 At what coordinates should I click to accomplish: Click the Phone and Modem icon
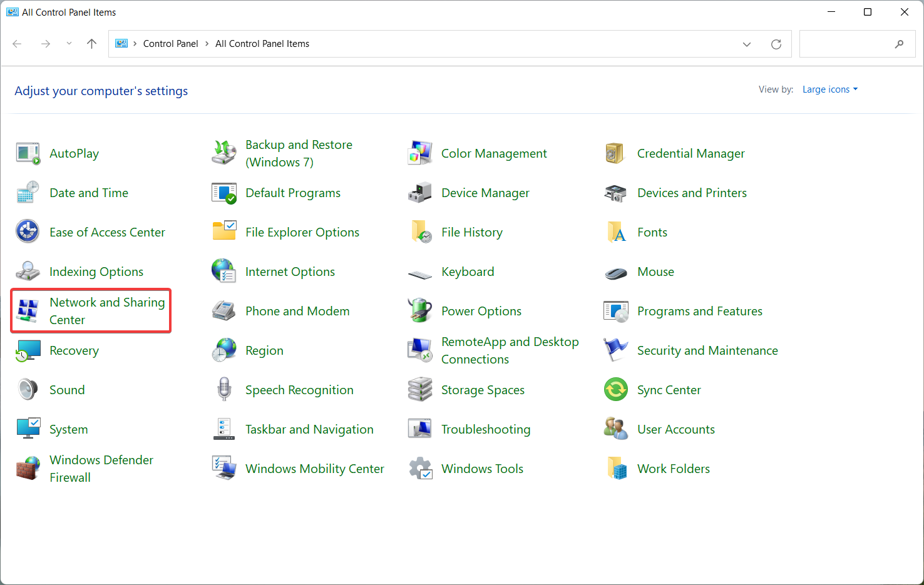[223, 311]
